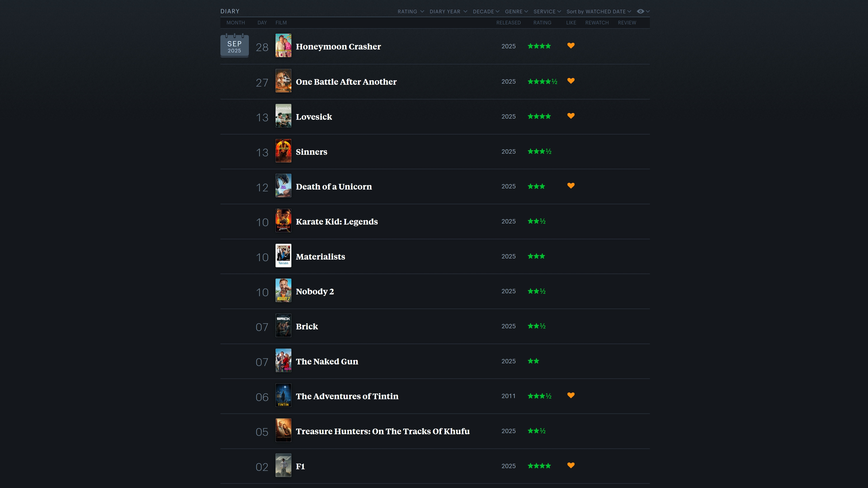Click the heart icon beside Lovesick

(571, 116)
